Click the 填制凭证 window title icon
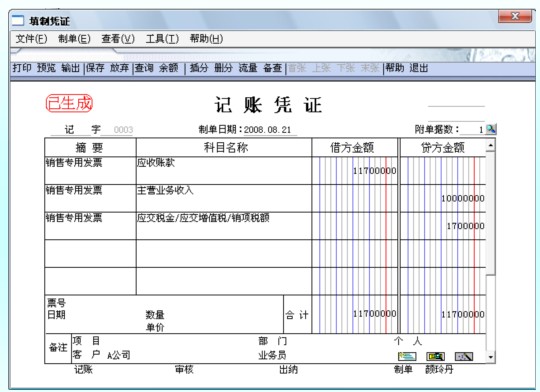 click(18, 21)
